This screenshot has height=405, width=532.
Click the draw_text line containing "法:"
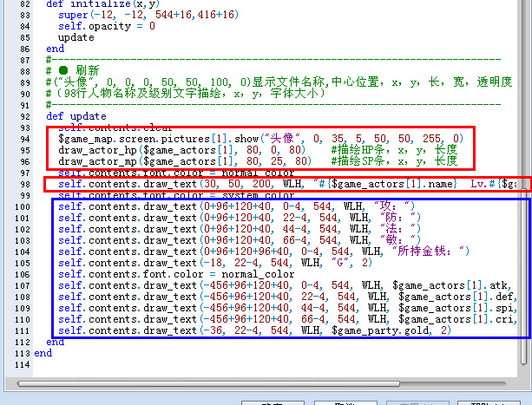tap(240, 229)
